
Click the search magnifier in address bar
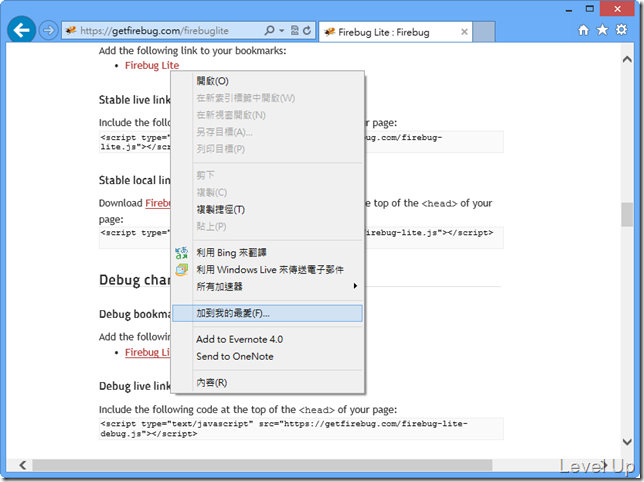click(269, 30)
